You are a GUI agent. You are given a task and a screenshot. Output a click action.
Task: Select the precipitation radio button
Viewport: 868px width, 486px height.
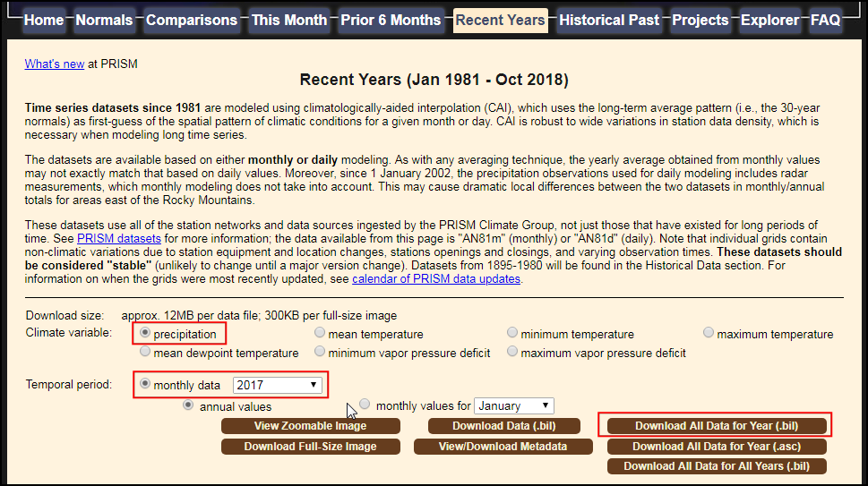tap(144, 333)
